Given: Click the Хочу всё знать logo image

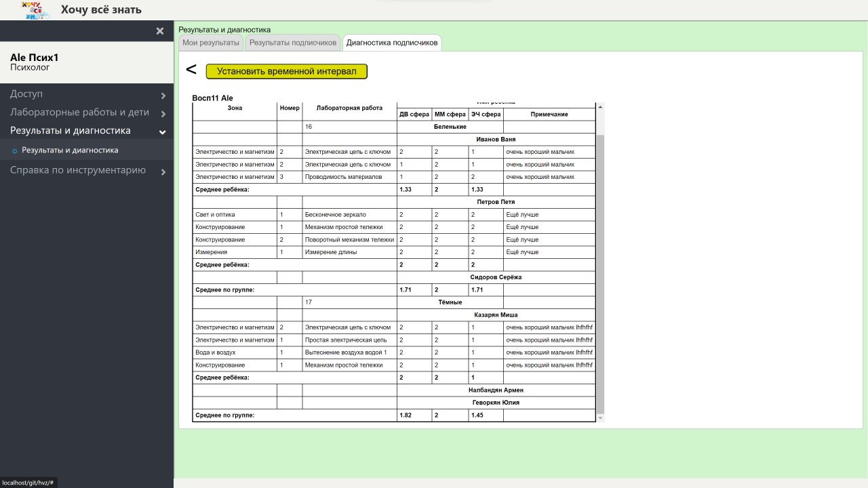Looking at the screenshot, I should click(37, 9).
